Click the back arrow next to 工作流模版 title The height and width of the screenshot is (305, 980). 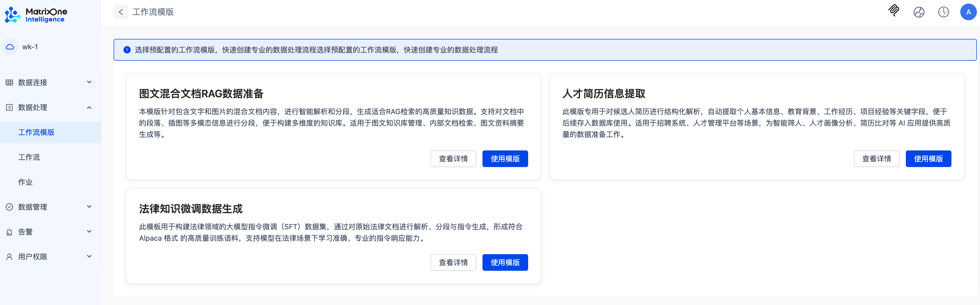tap(121, 12)
